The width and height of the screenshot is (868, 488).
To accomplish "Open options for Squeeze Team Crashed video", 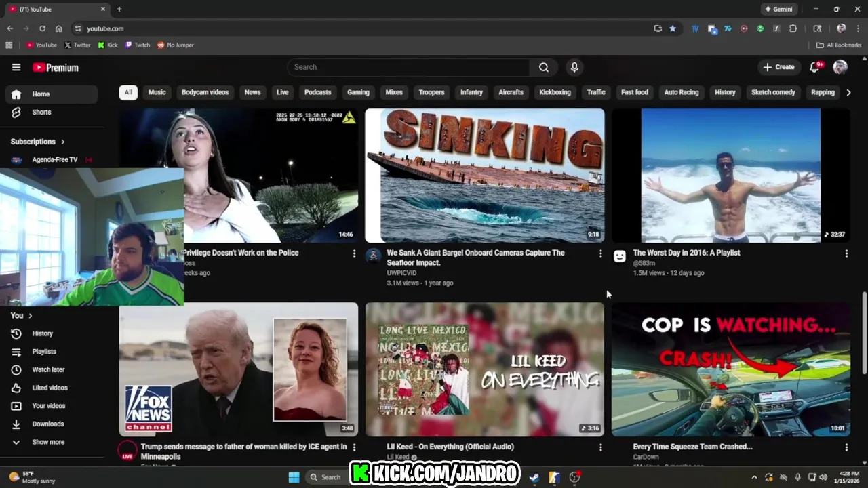I will pos(846,447).
